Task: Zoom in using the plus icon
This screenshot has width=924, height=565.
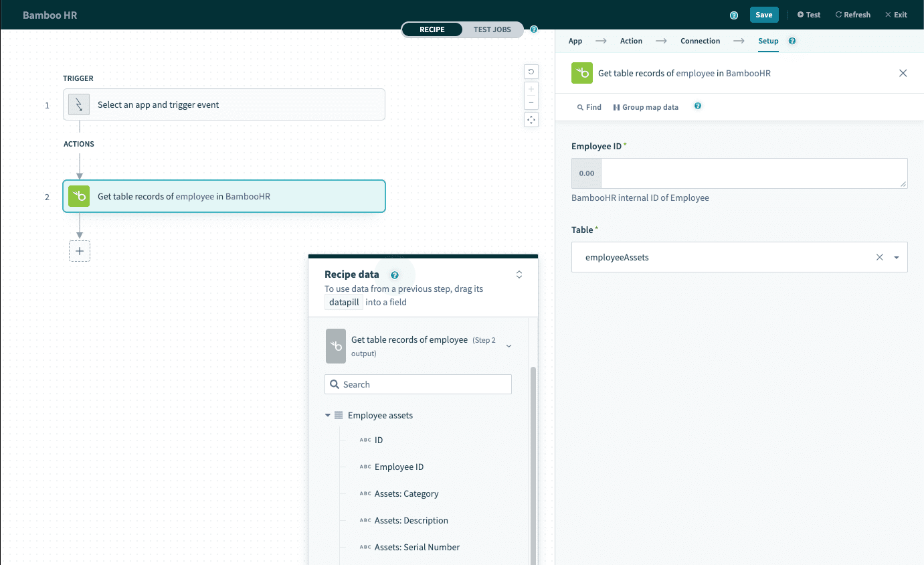Action: click(531, 88)
